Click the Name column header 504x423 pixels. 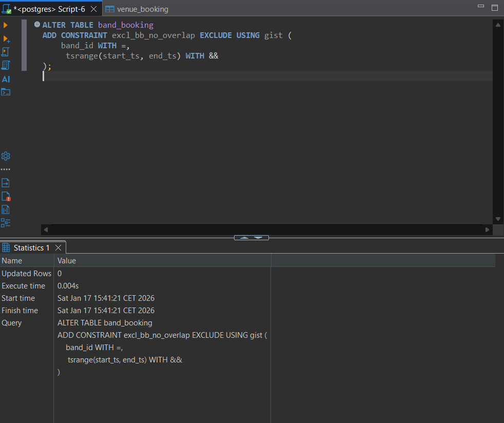[12, 261]
